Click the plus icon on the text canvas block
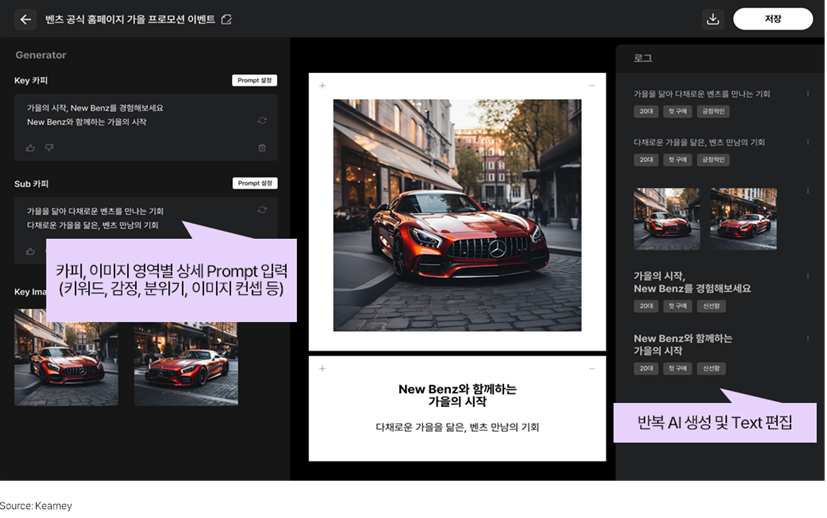 coord(322,369)
